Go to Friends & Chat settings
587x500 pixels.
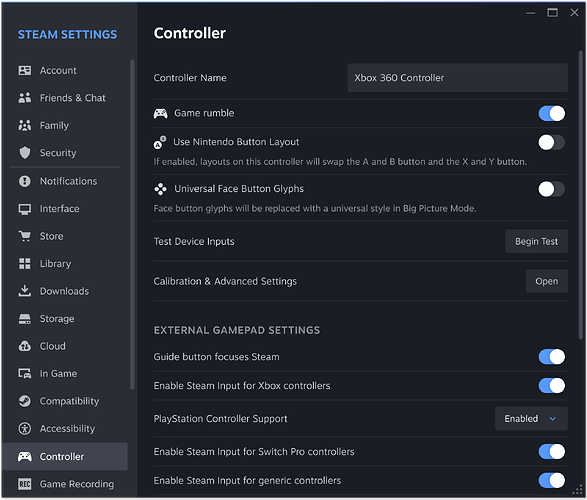pyautogui.click(x=65, y=98)
